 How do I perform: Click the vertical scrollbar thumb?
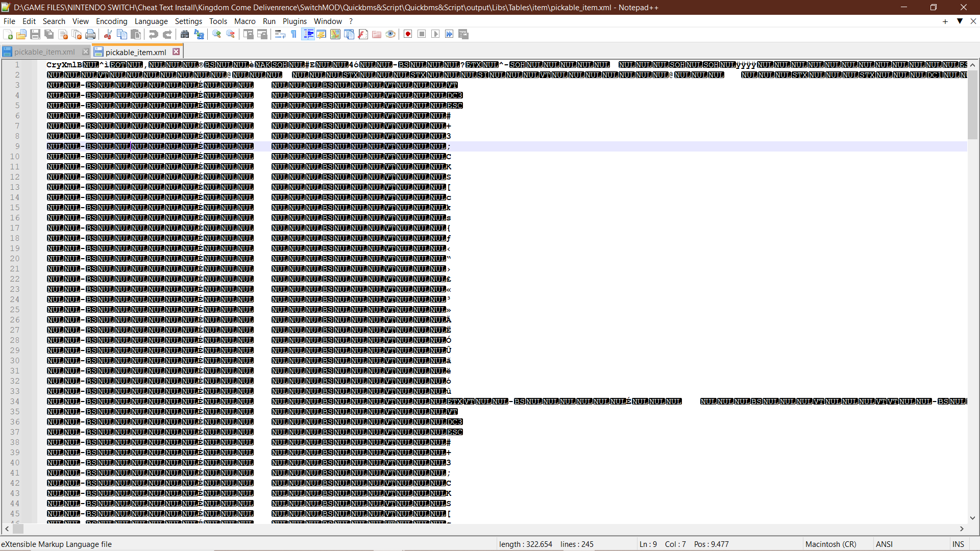click(x=972, y=105)
